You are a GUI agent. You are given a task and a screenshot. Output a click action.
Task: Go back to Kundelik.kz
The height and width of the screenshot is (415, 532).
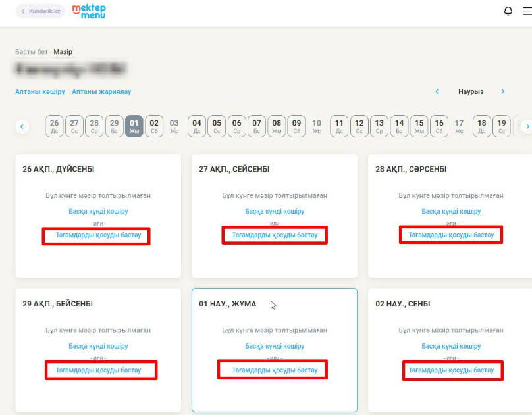coord(40,11)
